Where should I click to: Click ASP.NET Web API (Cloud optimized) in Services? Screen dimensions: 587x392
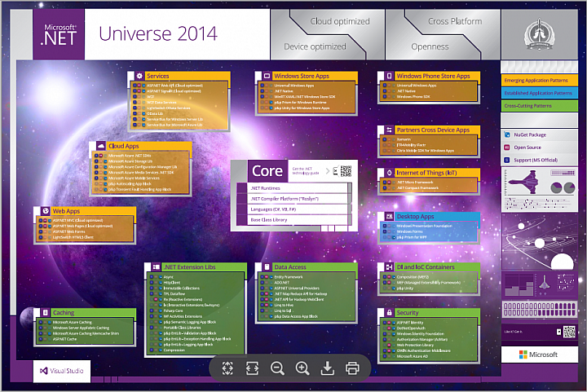pos(174,86)
